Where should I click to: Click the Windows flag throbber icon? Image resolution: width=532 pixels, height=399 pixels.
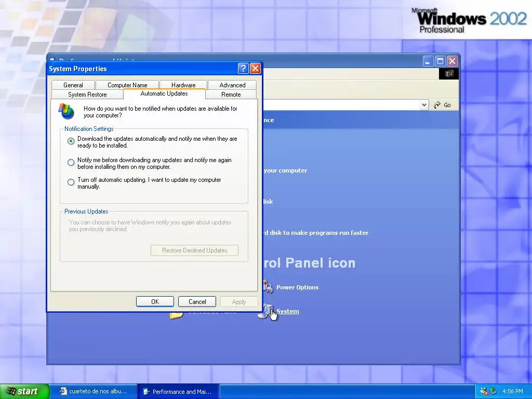(449, 74)
